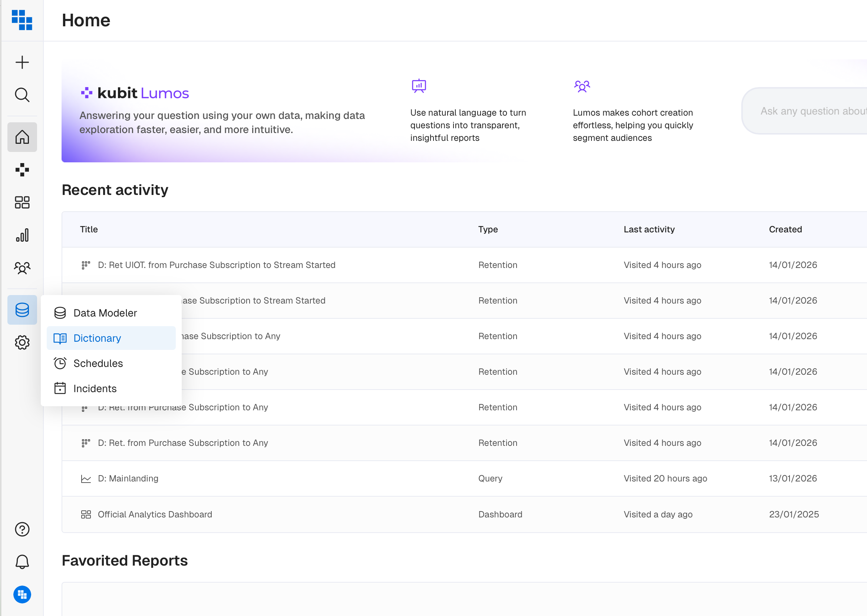Go to Home via sidebar icon
This screenshot has width=867, height=616.
[x=22, y=137]
